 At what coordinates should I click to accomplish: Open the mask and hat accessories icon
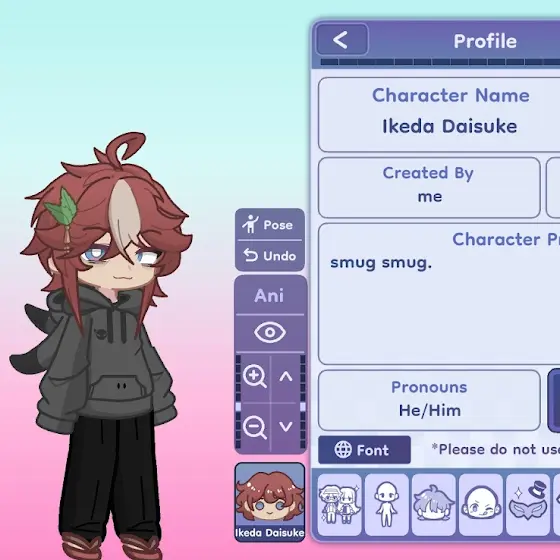coord(528,505)
